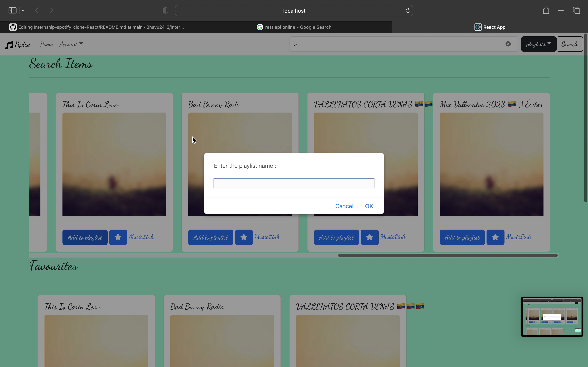Image resolution: width=588 pixels, height=367 pixels.
Task: Open a new tab with plus icon
Action: tap(561, 10)
